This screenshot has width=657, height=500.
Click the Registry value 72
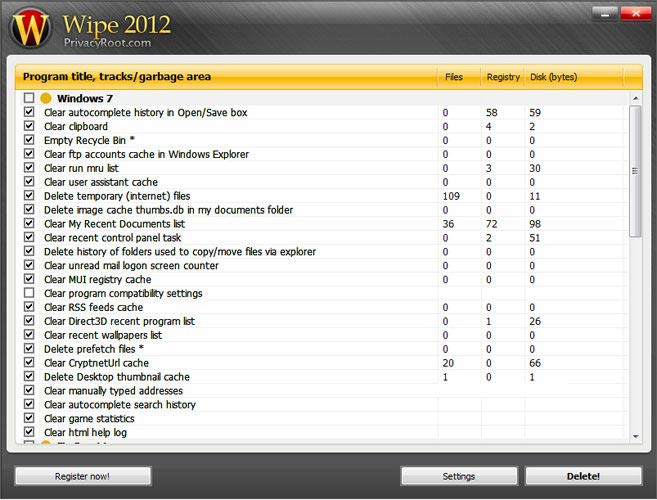(x=491, y=224)
